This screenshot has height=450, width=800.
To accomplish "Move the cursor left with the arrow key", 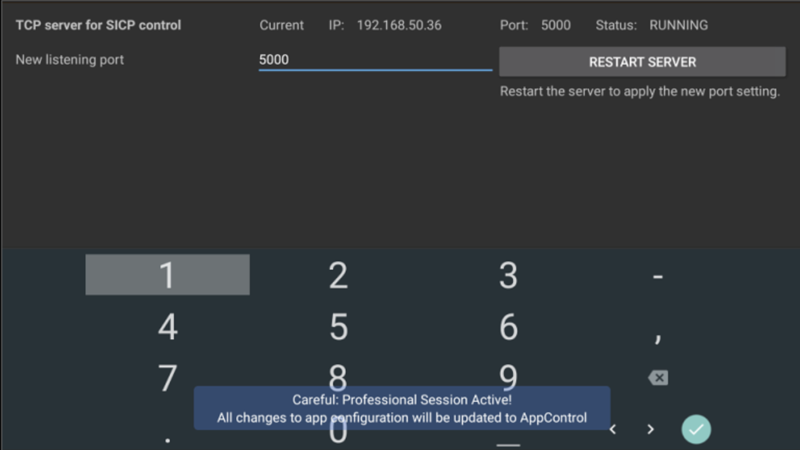I will click(x=613, y=429).
